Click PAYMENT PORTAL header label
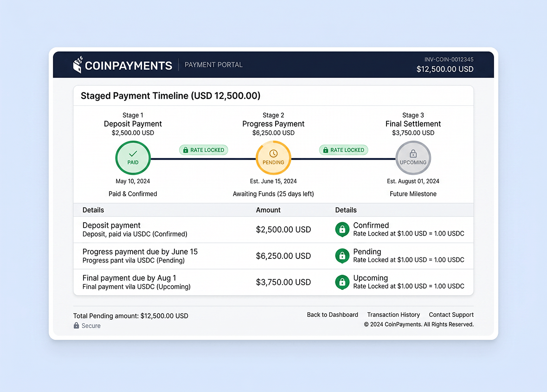 coord(213,65)
